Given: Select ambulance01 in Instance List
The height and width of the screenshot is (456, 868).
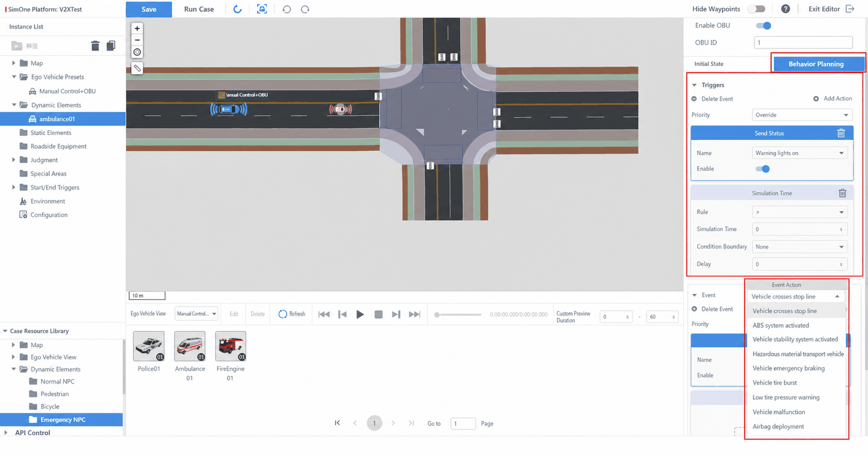Looking at the screenshot, I should click(x=63, y=119).
